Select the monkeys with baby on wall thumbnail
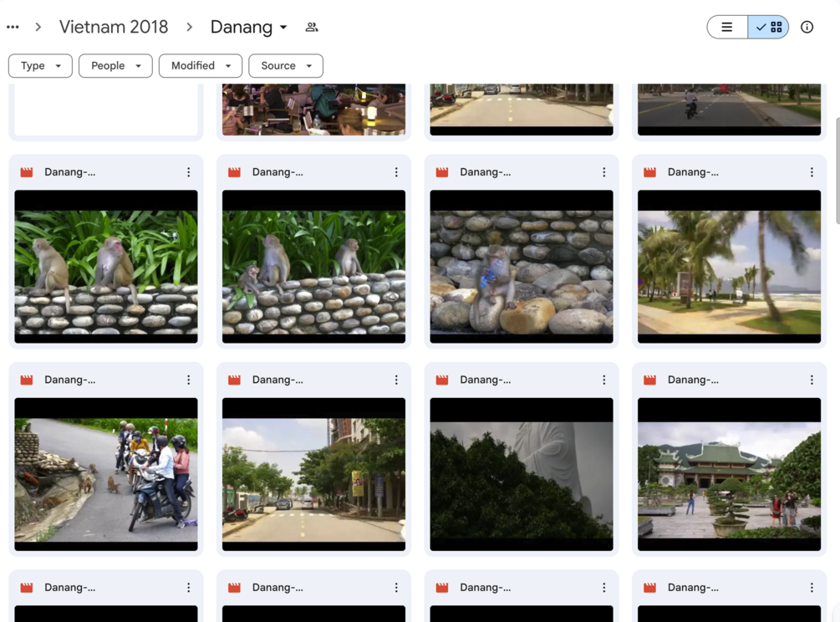The height and width of the screenshot is (622, 840). point(314,266)
